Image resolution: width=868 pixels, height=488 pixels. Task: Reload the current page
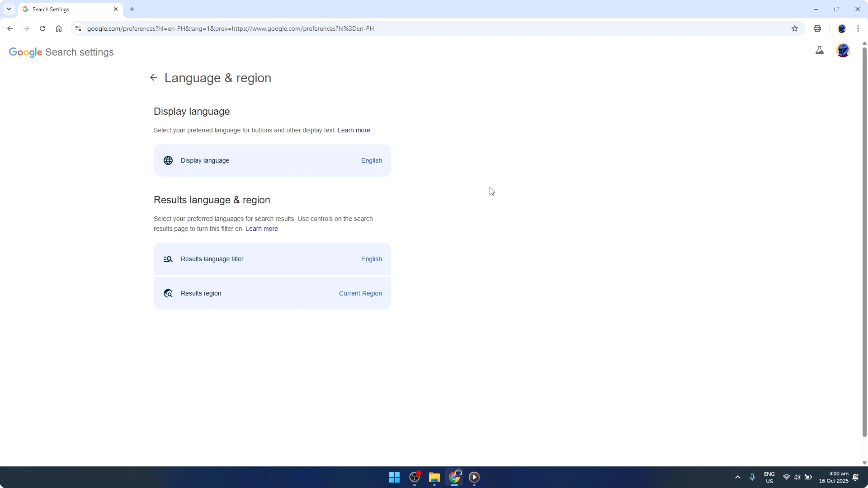coord(42,29)
